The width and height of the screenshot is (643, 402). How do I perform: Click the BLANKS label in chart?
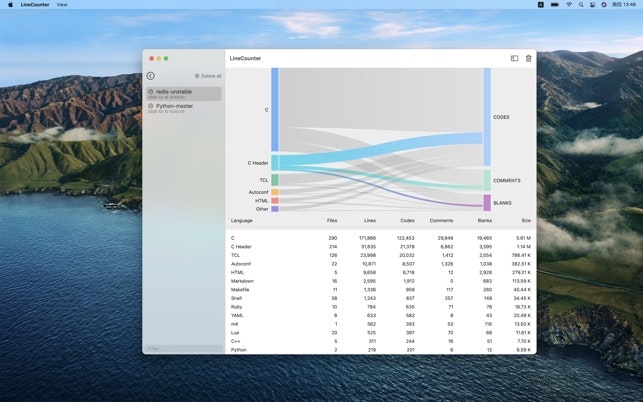(502, 203)
